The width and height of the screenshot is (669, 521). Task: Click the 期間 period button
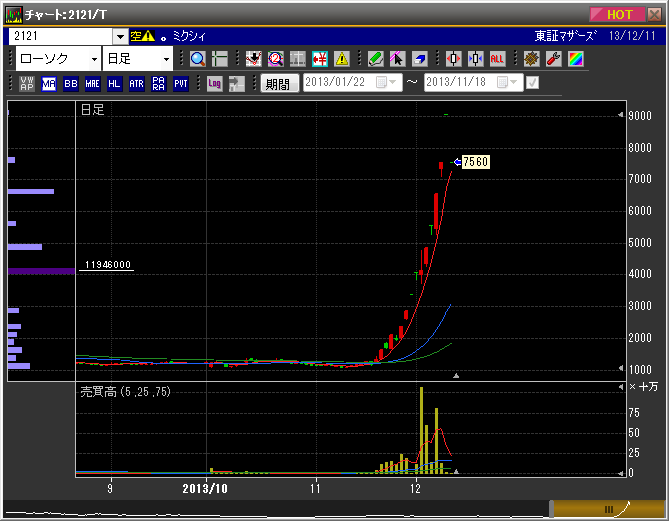click(x=278, y=84)
